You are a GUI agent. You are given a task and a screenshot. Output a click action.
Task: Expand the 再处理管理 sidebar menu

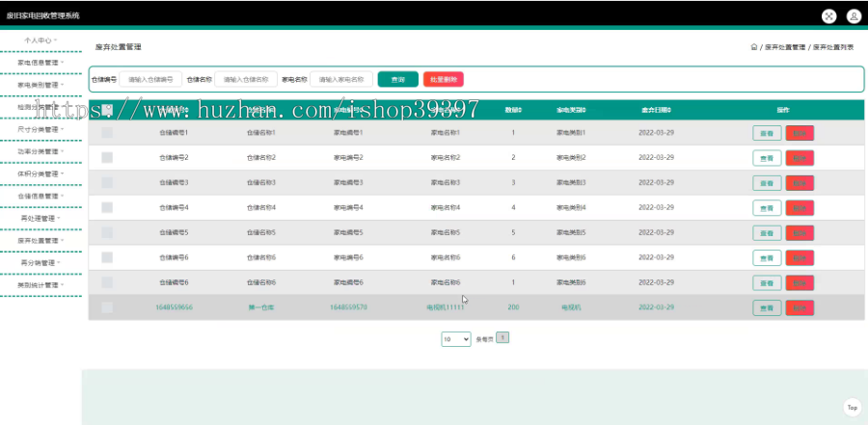coord(41,218)
